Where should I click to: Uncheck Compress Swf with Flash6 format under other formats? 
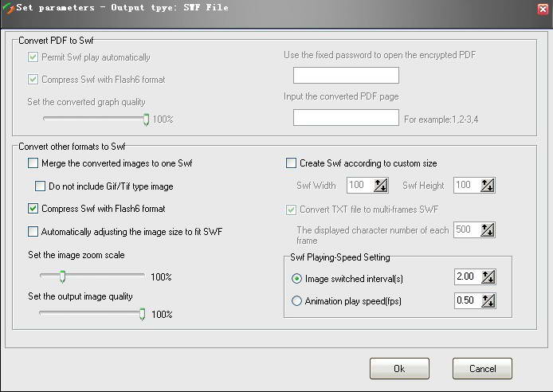33,209
